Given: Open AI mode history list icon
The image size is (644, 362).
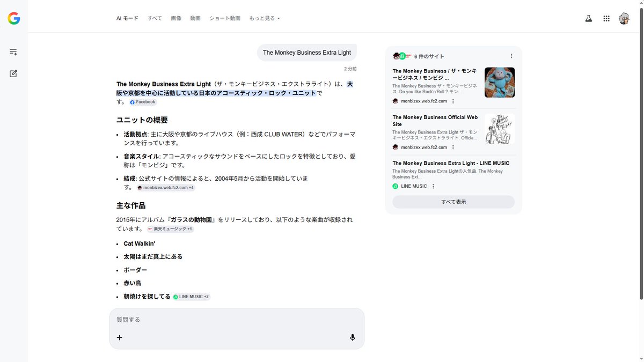Looking at the screenshot, I should coord(13,52).
